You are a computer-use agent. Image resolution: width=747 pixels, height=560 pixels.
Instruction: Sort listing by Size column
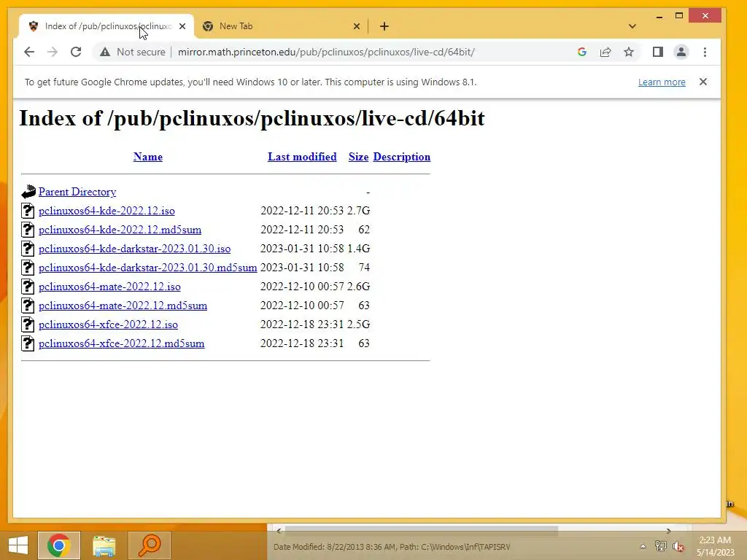click(358, 157)
